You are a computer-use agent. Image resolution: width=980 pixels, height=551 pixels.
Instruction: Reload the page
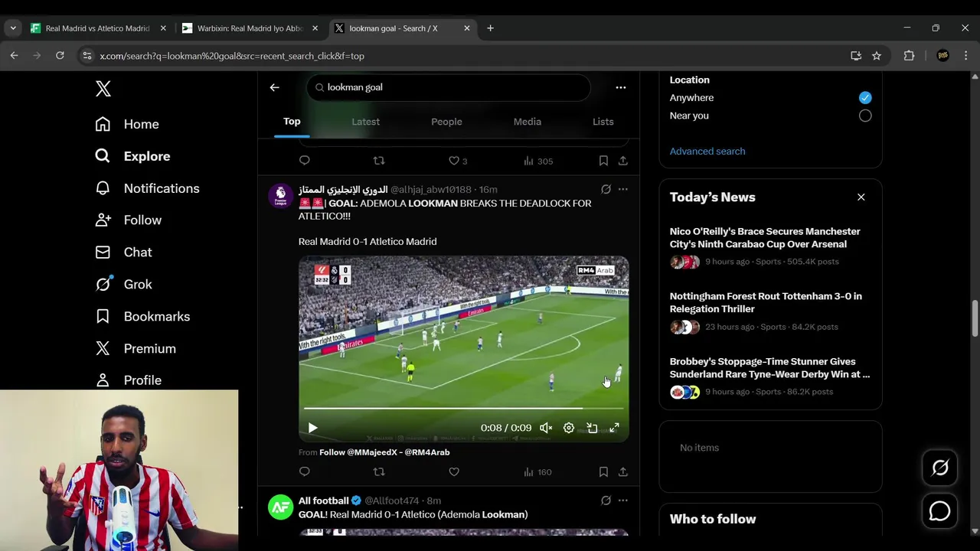60,56
